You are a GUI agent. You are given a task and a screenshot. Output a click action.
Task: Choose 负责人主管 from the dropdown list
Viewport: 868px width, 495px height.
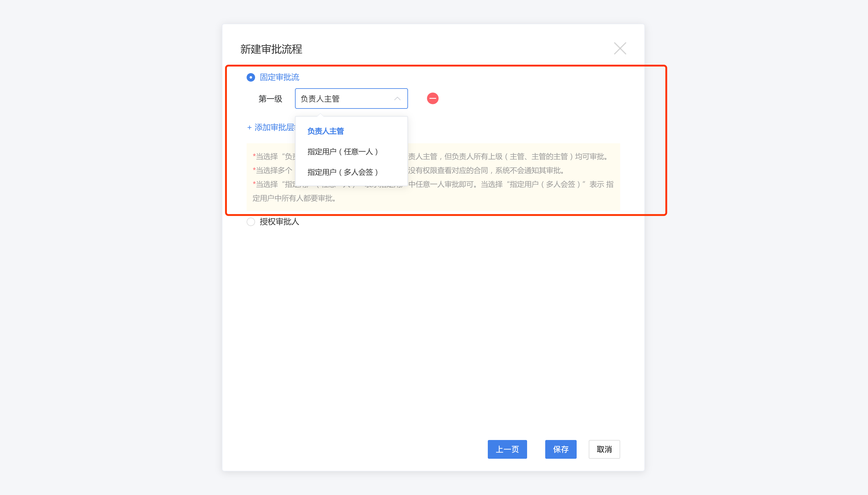(x=351, y=131)
